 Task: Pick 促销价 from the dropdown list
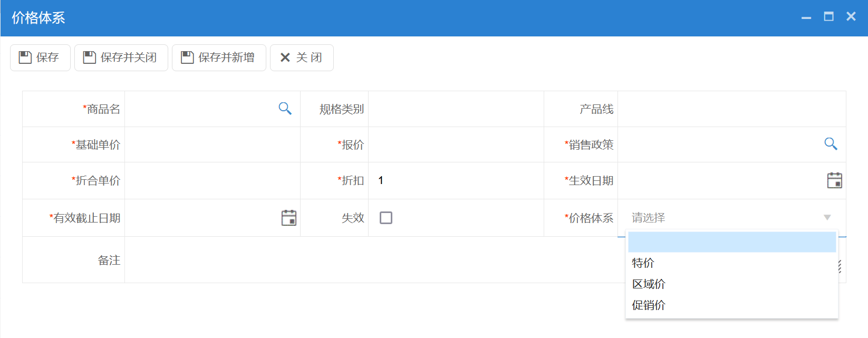click(x=648, y=305)
